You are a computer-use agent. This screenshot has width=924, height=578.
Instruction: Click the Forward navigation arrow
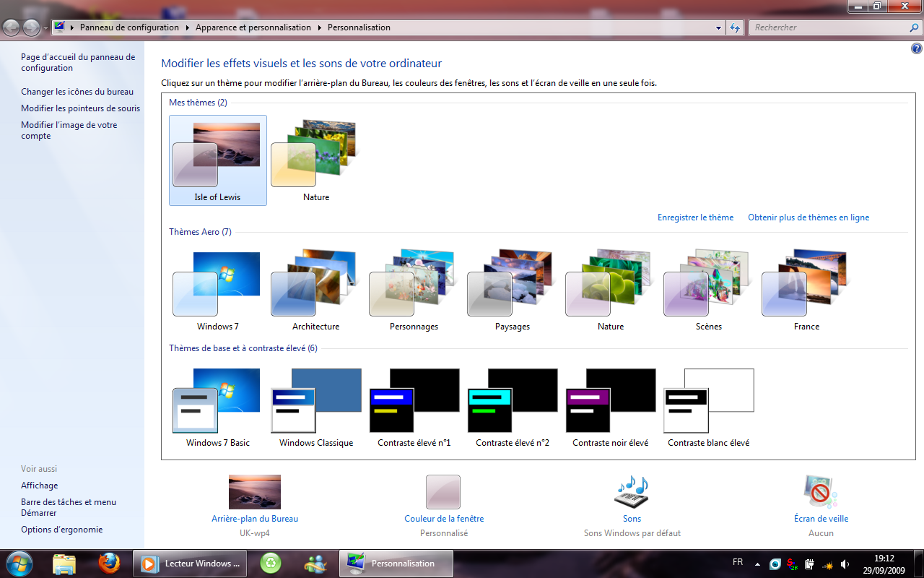(x=31, y=27)
